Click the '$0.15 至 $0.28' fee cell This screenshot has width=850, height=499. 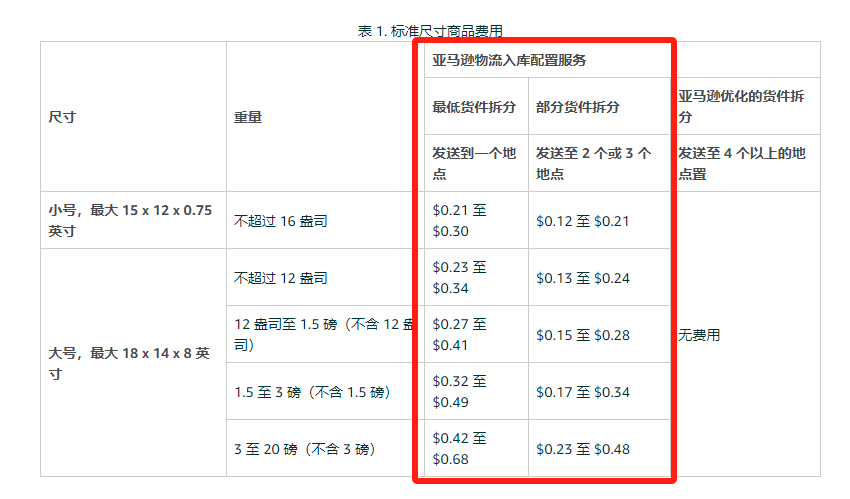pos(600,334)
